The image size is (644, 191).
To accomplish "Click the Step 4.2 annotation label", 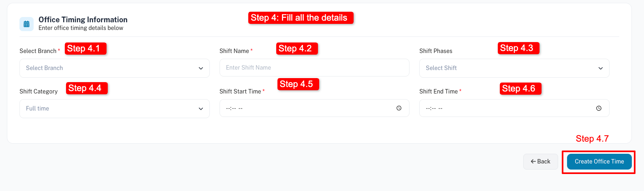I will pyautogui.click(x=297, y=49).
